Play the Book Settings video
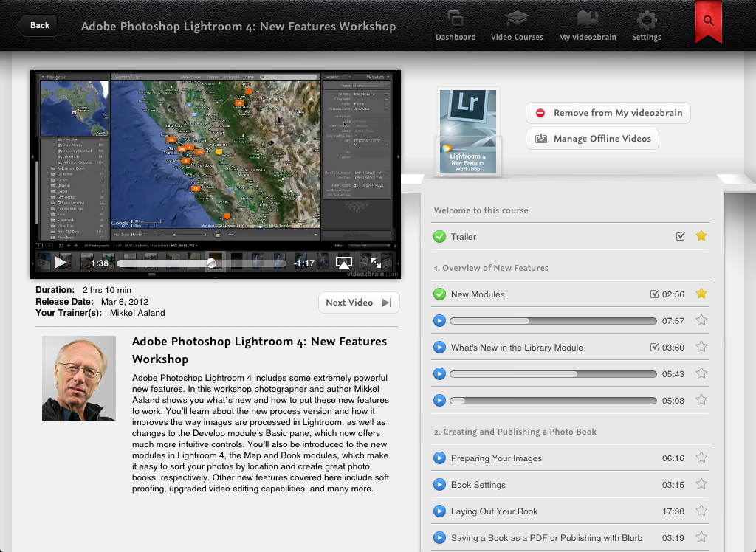Image resolution: width=756 pixels, height=552 pixels. (x=439, y=485)
